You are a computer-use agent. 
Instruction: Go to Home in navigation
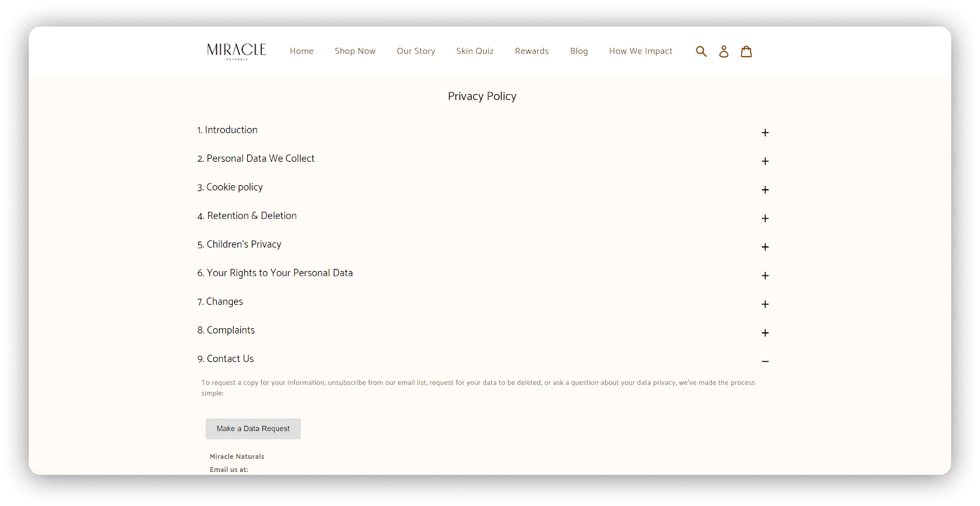point(301,51)
